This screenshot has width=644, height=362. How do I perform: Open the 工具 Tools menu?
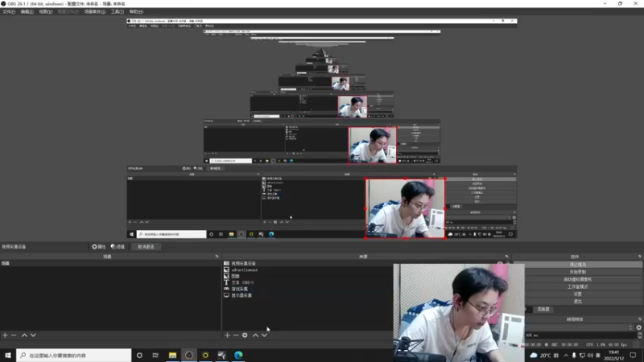117,12
